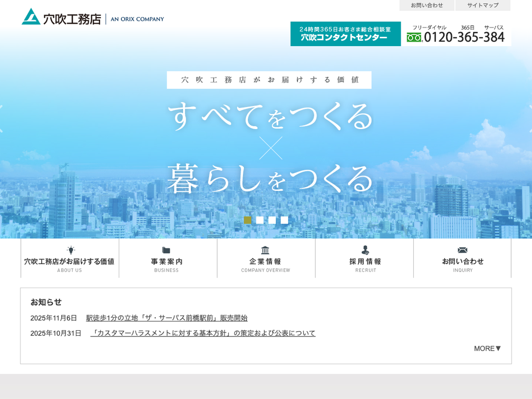Click the large X symbol in hero banner

point(270,148)
